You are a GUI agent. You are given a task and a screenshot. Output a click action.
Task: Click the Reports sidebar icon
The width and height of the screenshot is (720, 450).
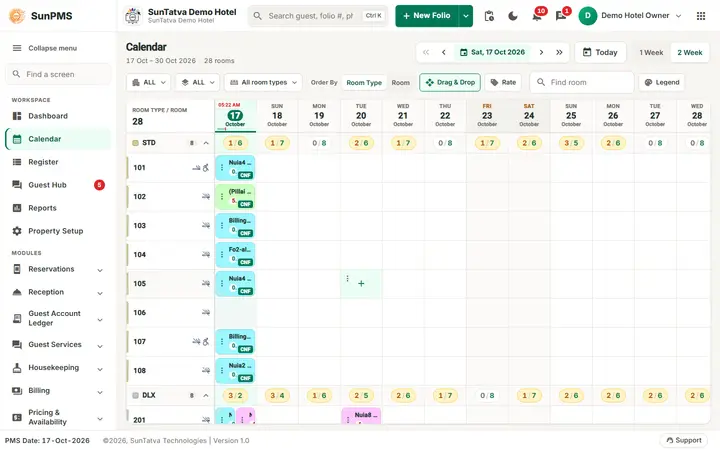pos(17,208)
